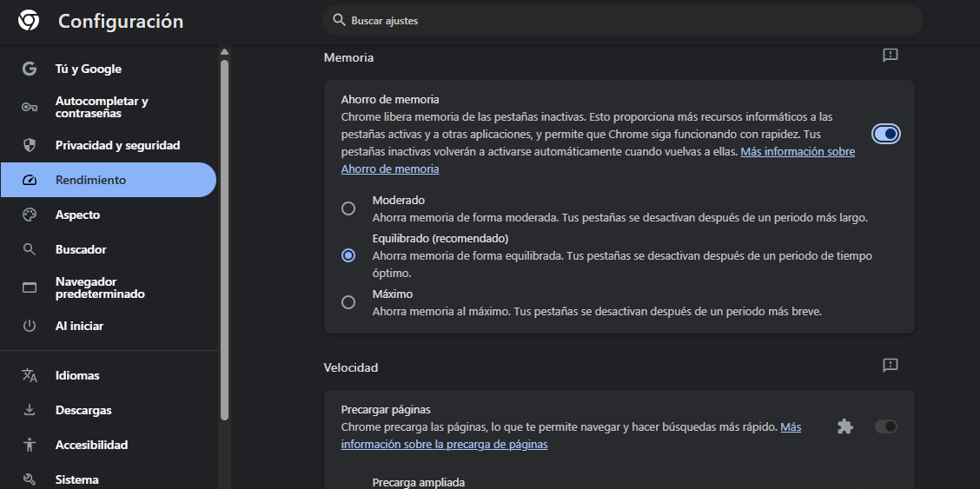Click the shield icon for Privacidad y seguridad
This screenshot has height=489, width=980.
[30, 146]
